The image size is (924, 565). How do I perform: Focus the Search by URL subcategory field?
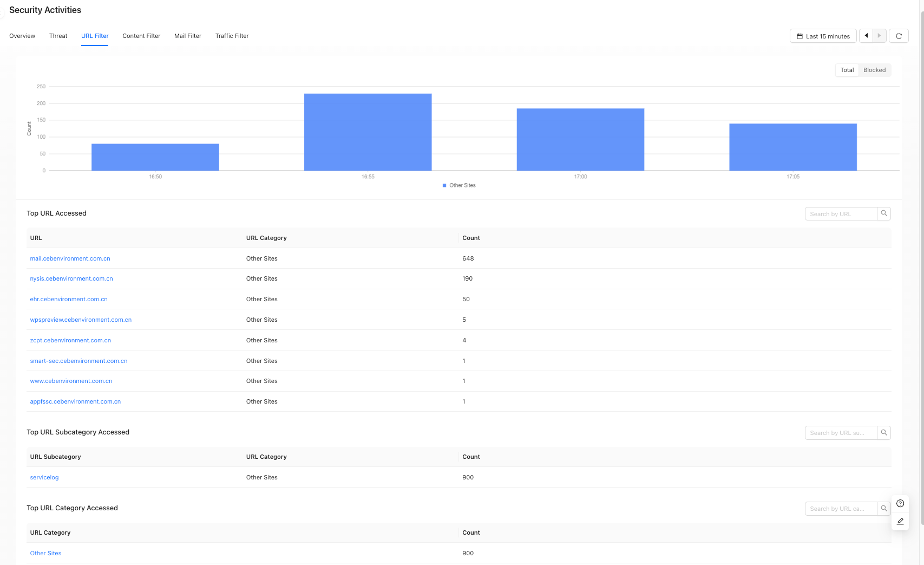point(841,432)
